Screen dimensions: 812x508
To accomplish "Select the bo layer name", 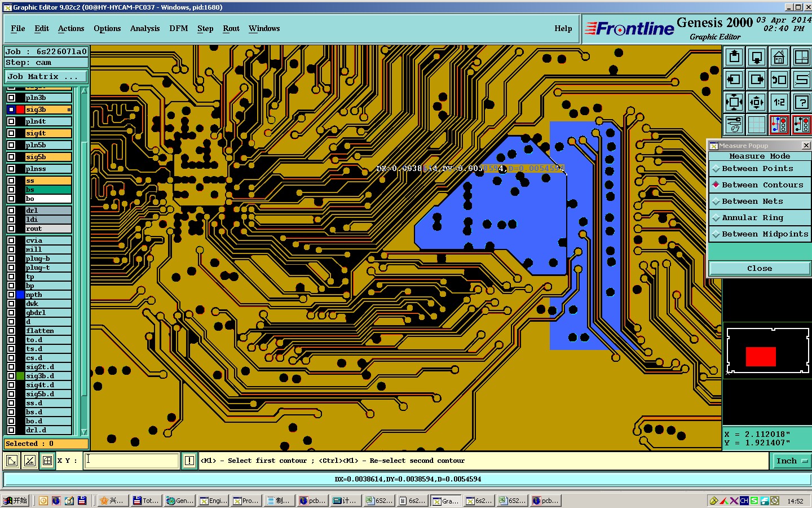I will coord(48,199).
